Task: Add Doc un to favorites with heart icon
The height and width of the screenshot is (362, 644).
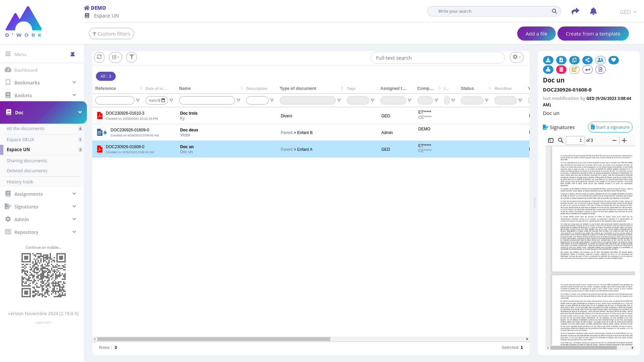Action: click(x=613, y=60)
